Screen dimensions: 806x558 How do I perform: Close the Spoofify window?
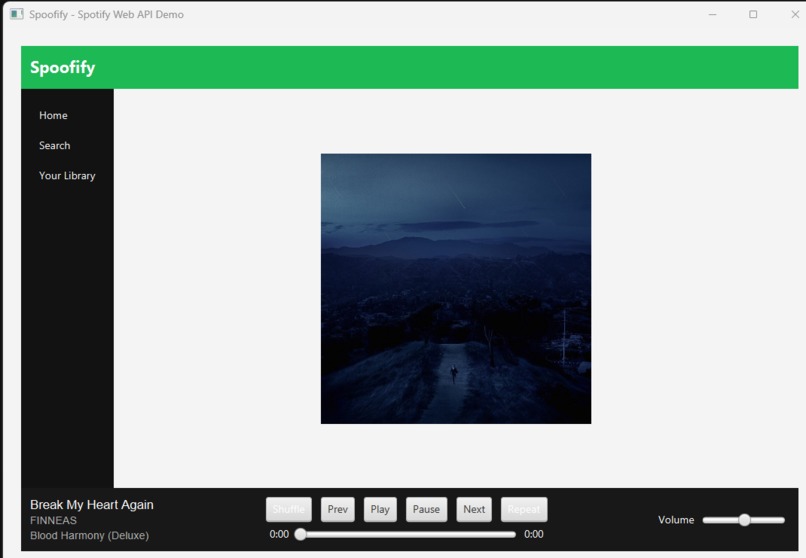coord(795,14)
